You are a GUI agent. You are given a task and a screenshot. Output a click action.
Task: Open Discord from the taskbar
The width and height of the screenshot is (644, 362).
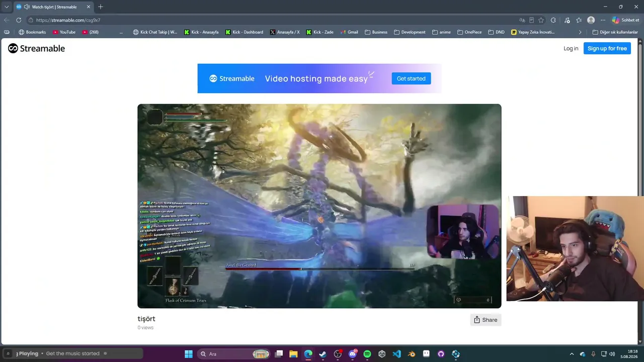coord(352,354)
